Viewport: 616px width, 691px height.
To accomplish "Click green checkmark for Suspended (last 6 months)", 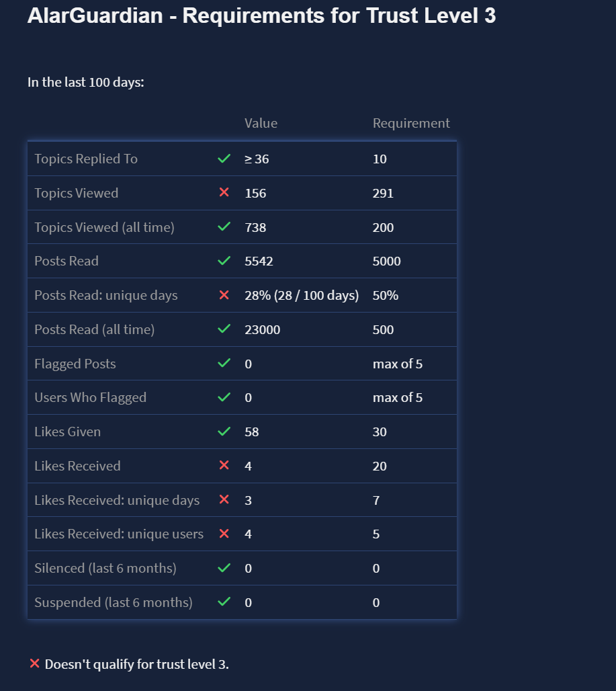I will pyautogui.click(x=224, y=602).
